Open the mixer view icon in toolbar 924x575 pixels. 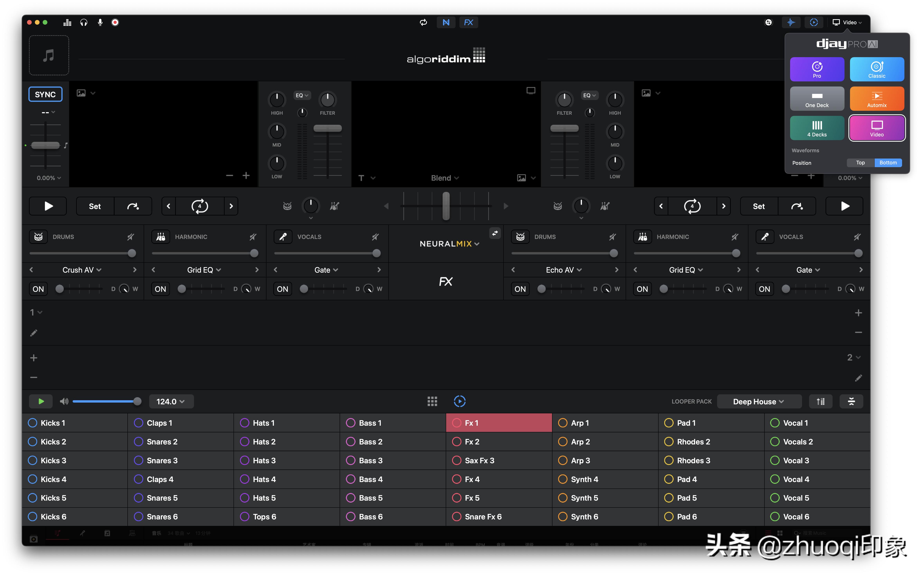(x=67, y=23)
